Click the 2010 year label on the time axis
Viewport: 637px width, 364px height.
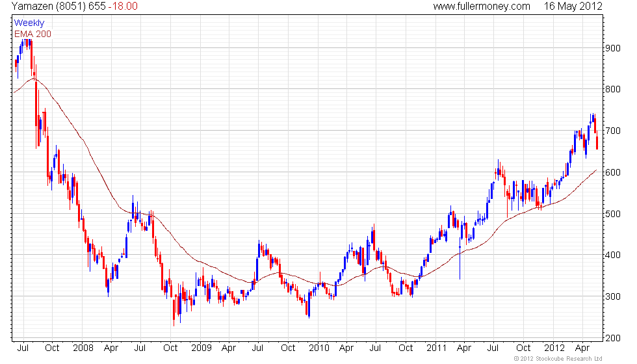[x=319, y=348]
